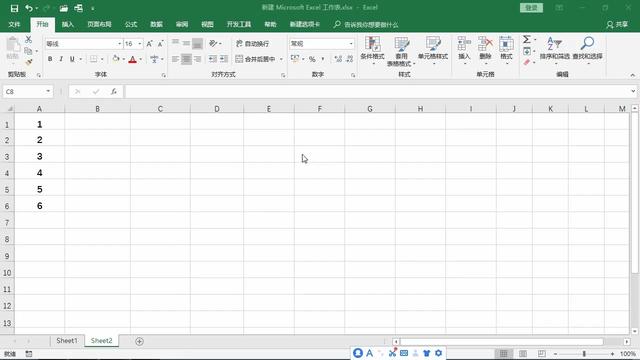Decrease font size with the smaller A
This screenshot has height=360, width=640.
(x=160, y=44)
